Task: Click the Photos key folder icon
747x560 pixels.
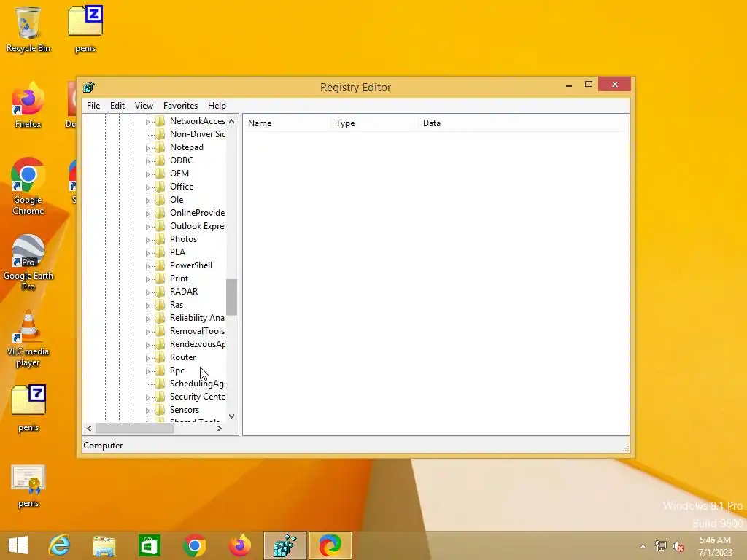Action: click(x=160, y=239)
